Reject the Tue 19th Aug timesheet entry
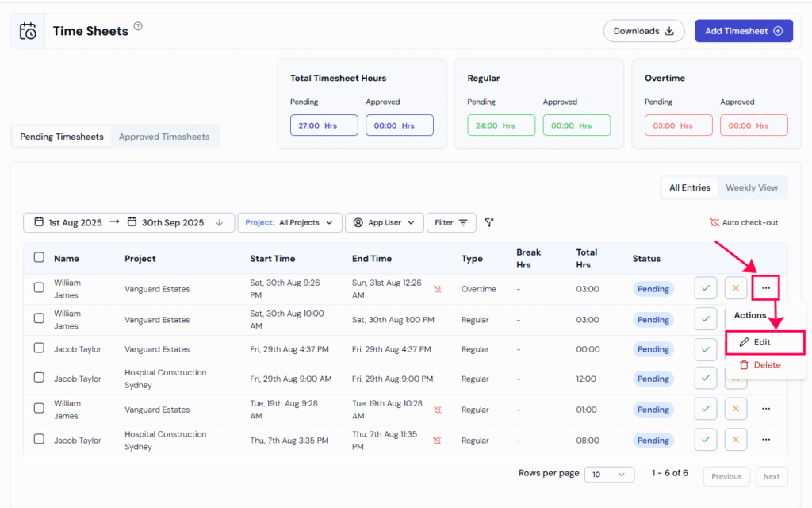The image size is (812, 508). click(x=736, y=409)
